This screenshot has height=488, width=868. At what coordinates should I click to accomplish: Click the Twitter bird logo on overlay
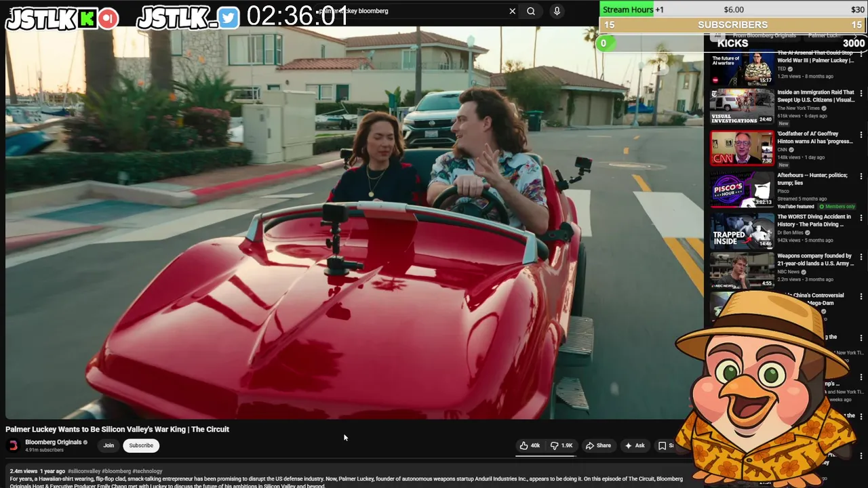point(229,18)
